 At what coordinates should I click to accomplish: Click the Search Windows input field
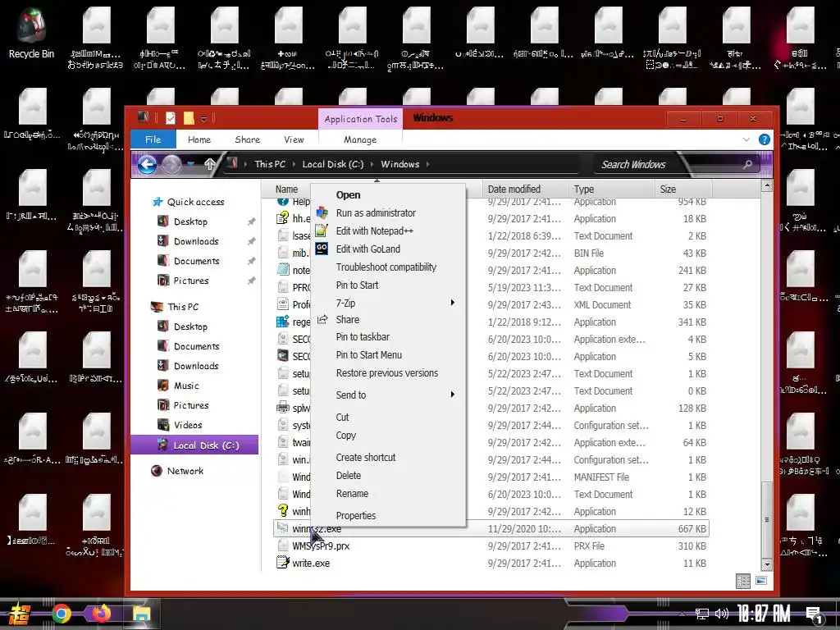(669, 164)
